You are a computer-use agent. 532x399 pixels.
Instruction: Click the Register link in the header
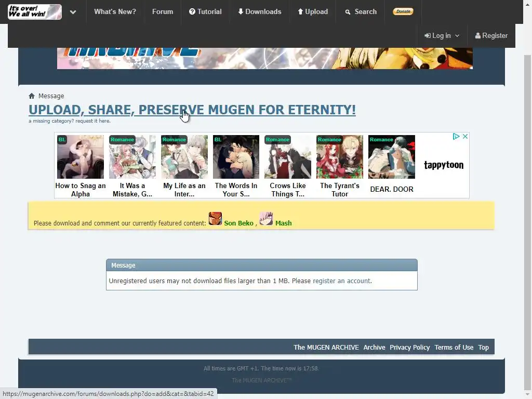(491, 36)
